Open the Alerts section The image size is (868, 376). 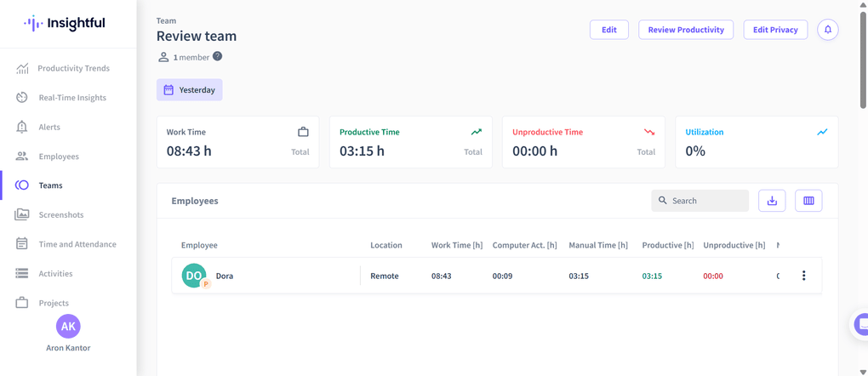coord(49,127)
